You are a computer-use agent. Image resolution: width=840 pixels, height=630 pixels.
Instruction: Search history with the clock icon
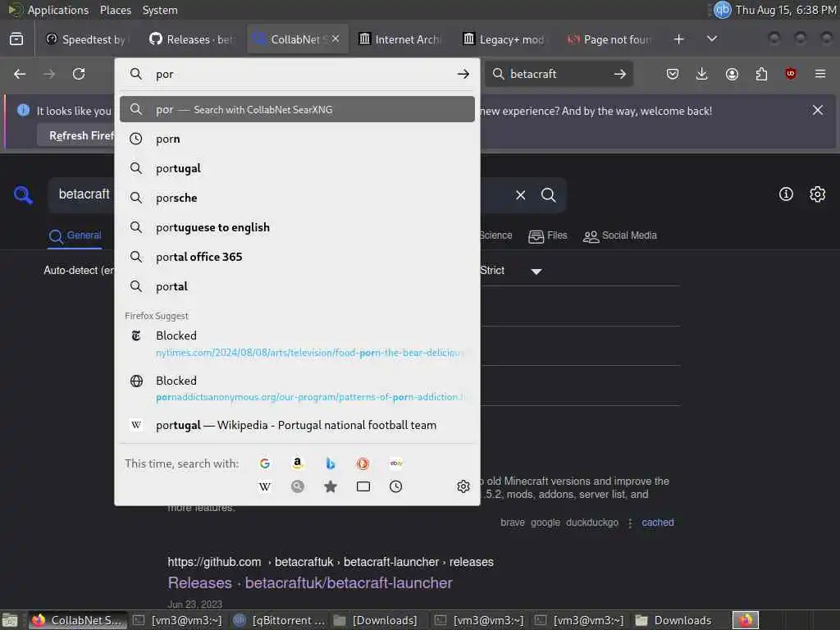click(x=396, y=486)
